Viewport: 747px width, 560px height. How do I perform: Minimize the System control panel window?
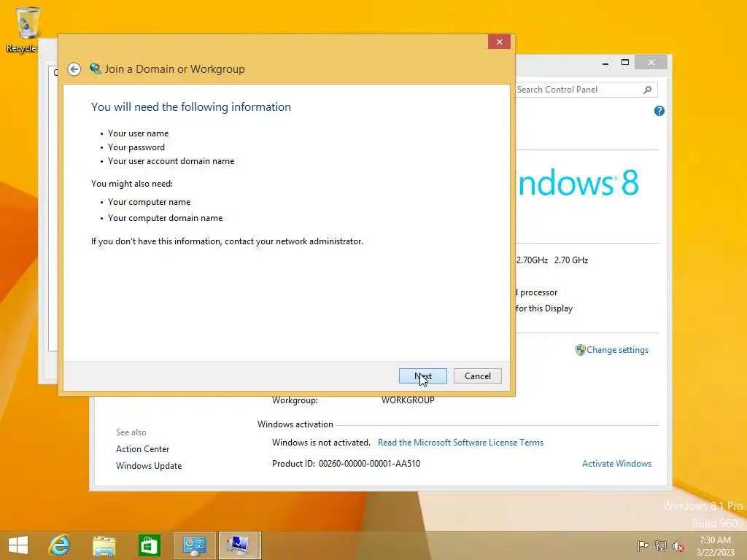pos(605,63)
